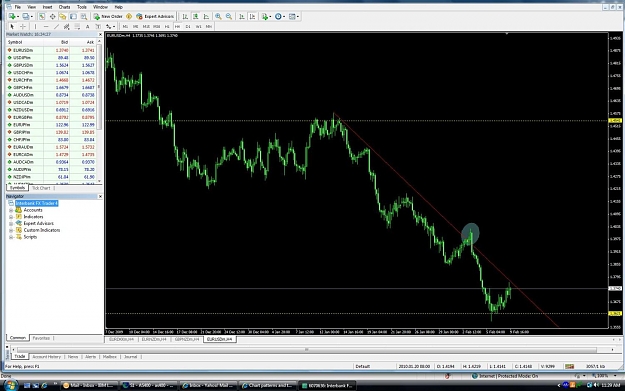
Task: Open the Indicators list toolbar icon
Action: tap(264, 16)
